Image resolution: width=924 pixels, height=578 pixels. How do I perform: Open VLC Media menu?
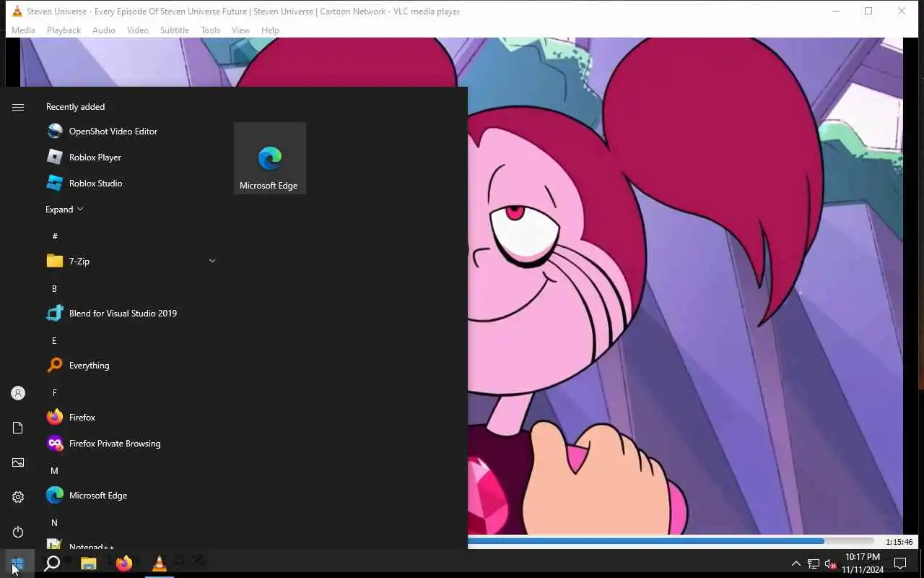(x=23, y=30)
